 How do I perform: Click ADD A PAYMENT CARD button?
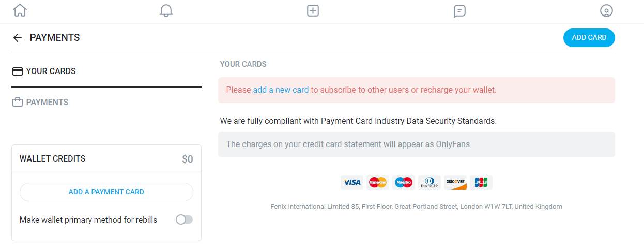(106, 192)
